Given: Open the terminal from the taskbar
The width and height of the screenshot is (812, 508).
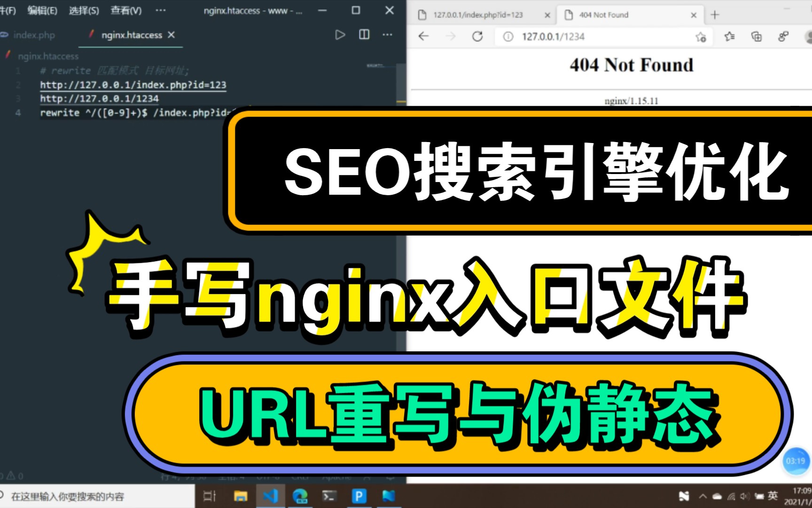Looking at the screenshot, I should 329,496.
